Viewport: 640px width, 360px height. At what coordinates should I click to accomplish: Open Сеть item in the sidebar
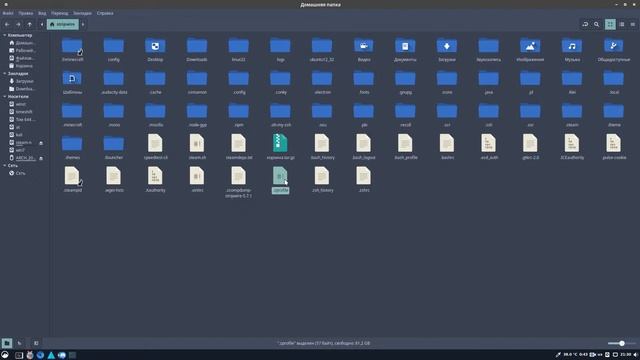tap(17, 173)
